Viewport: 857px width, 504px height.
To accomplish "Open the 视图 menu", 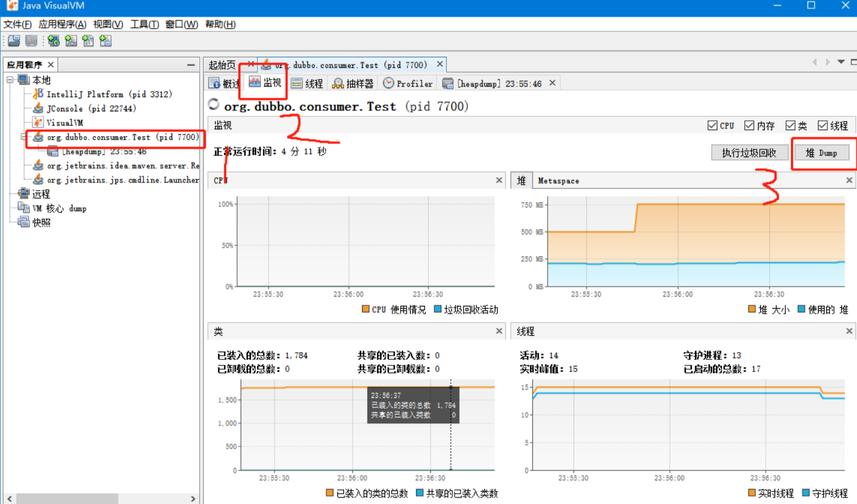I will pyautogui.click(x=108, y=24).
